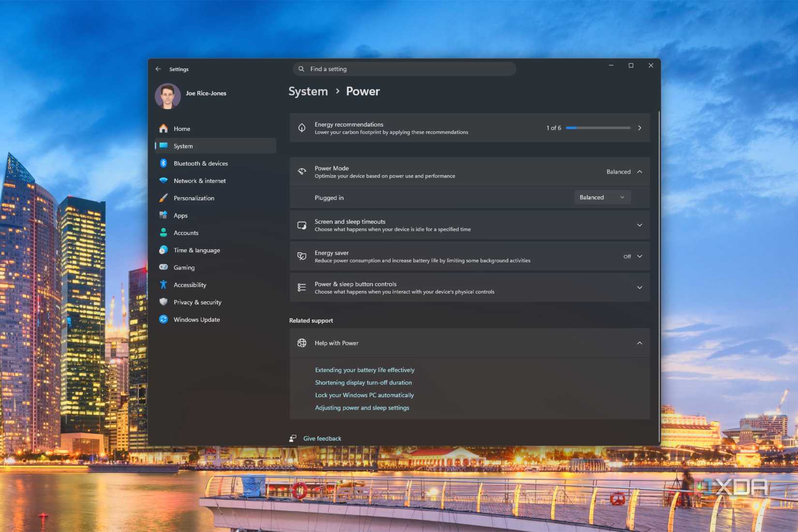Click the Windows Update sync icon
This screenshot has height=532, width=798.
coord(163,320)
